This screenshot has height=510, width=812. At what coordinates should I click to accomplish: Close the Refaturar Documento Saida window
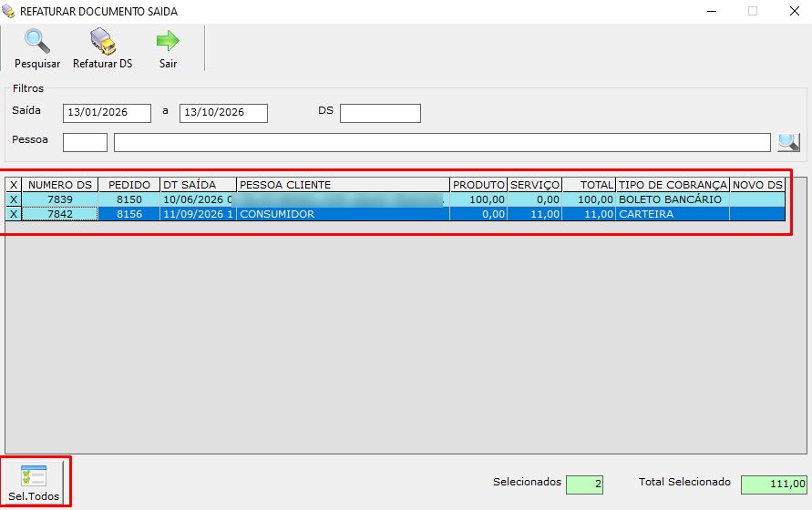pos(795,11)
